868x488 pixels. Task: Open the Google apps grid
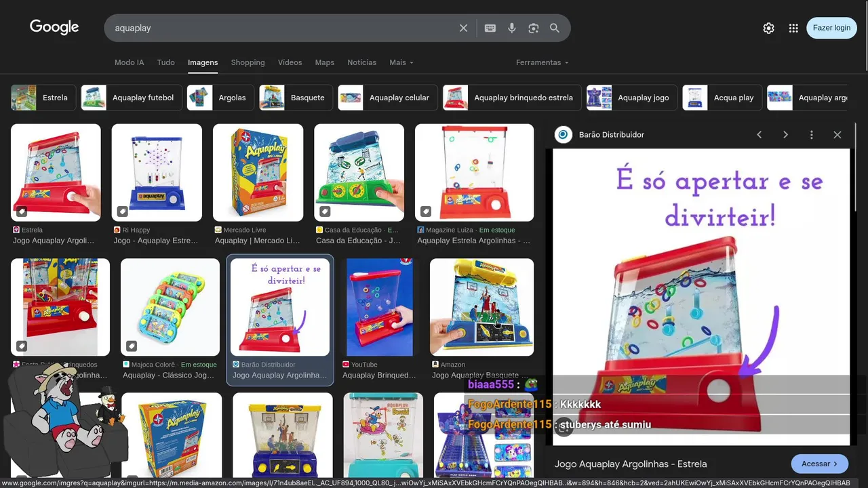coord(793,28)
